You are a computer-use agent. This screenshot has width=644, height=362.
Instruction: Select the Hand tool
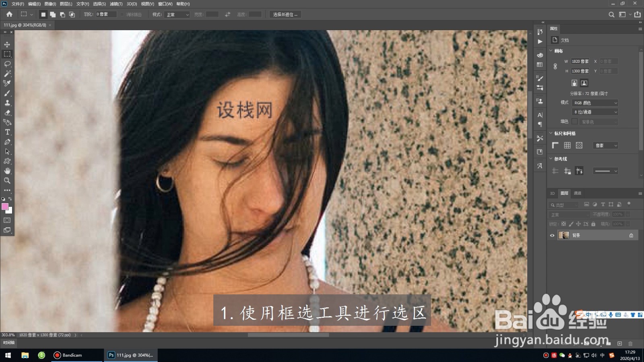pyautogui.click(x=7, y=171)
